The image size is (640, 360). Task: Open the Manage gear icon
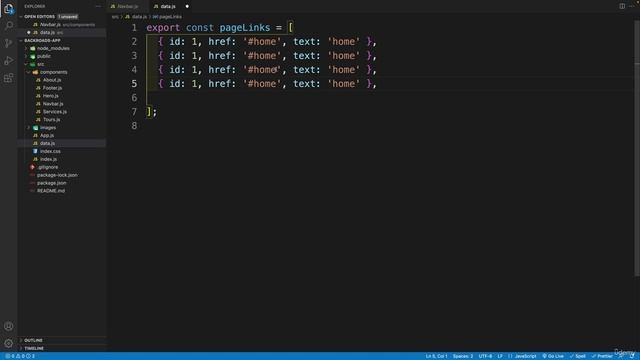click(x=9, y=344)
